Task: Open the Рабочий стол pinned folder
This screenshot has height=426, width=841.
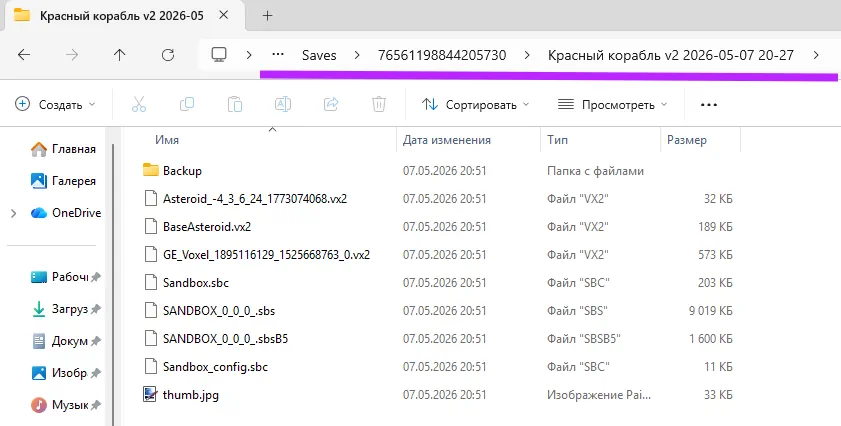Action: tap(65, 277)
